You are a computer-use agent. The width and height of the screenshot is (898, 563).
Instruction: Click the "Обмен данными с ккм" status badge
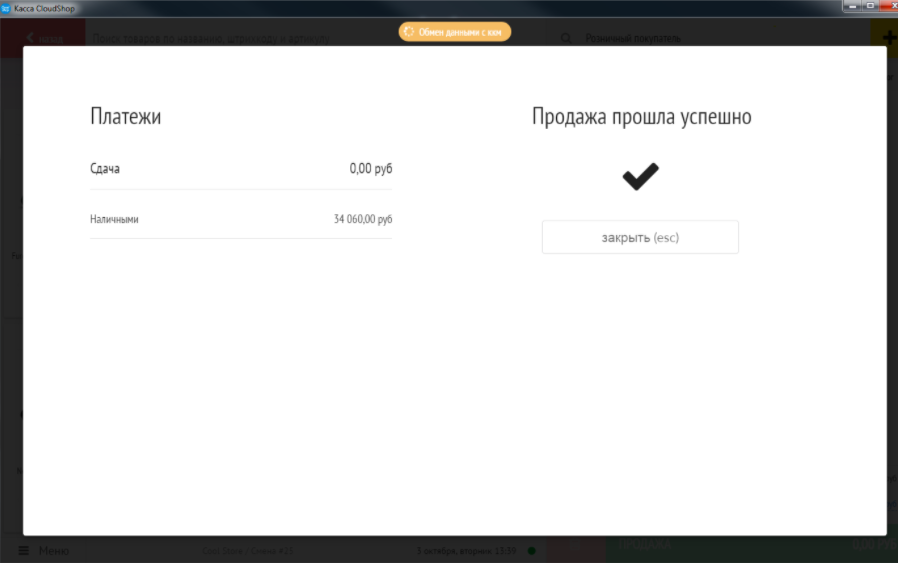(455, 32)
